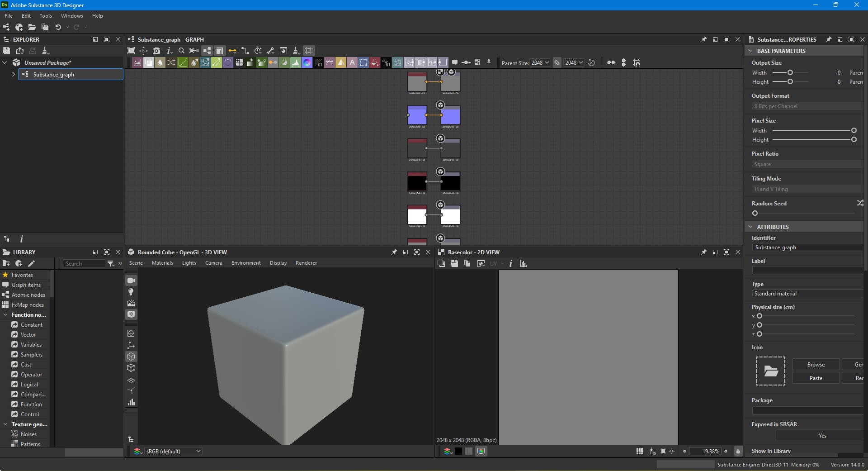The image size is (868, 471).
Task: Toggle the parent size link ratio button
Action: click(557, 63)
